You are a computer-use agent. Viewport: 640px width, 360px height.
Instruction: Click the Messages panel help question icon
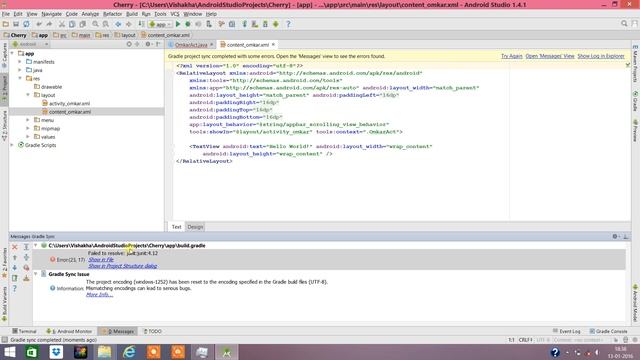pyautogui.click(x=15, y=288)
